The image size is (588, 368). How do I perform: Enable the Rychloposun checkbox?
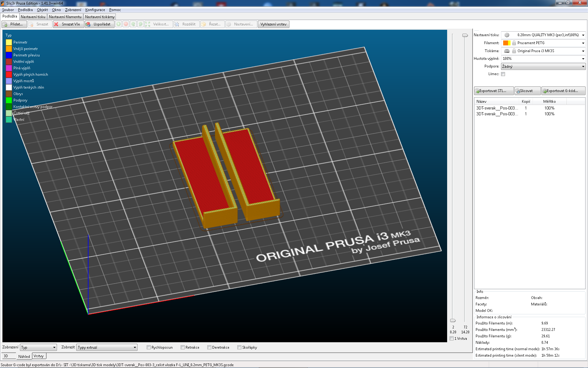[x=149, y=347]
